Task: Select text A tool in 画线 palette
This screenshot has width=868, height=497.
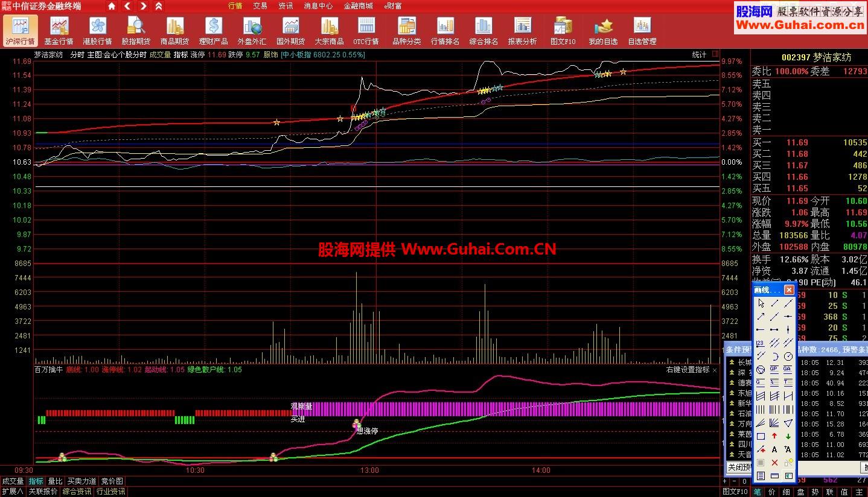Action: coord(774,449)
